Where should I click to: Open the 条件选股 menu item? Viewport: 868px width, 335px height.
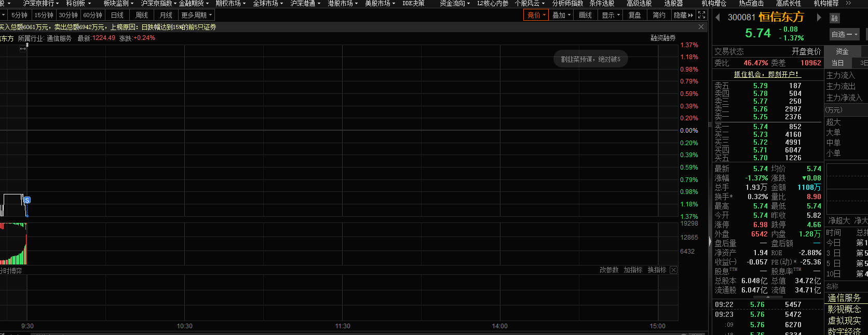coord(602,3)
